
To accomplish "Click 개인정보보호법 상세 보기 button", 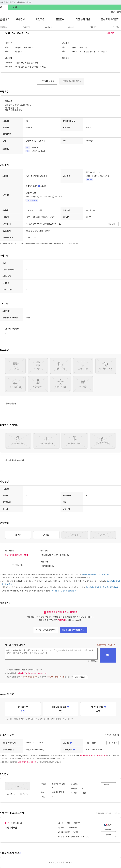I will 46,630.
